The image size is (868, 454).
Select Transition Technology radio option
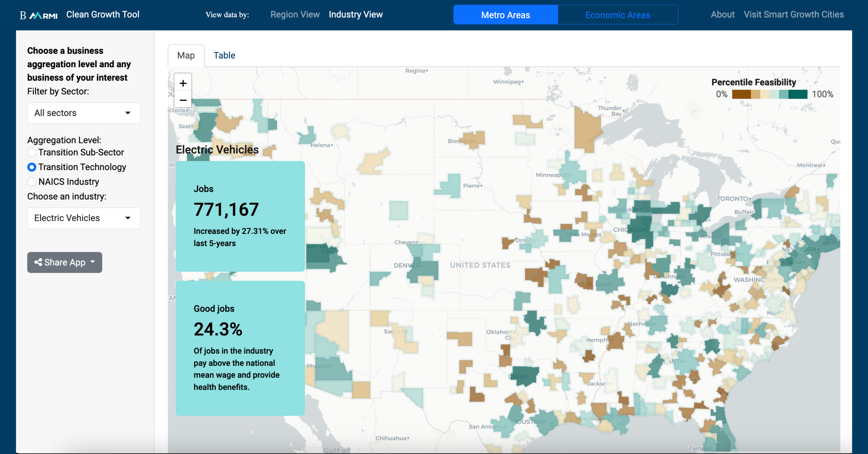(x=32, y=167)
